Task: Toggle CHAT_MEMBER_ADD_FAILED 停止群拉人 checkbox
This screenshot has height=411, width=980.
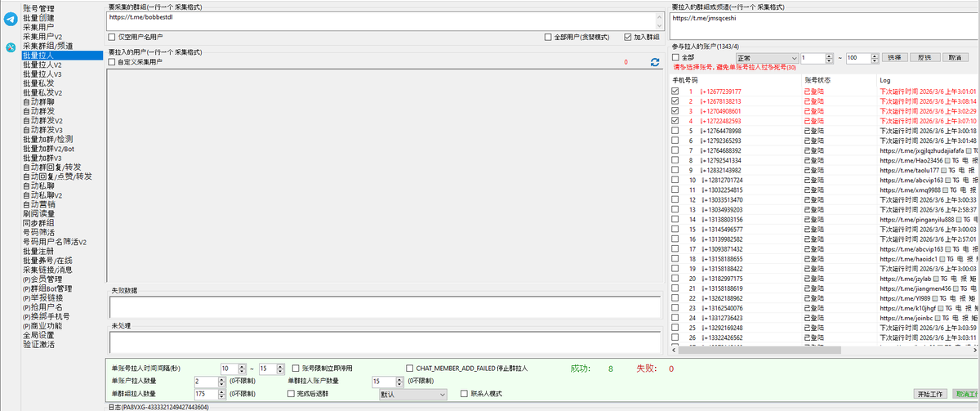Action: pos(410,369)
